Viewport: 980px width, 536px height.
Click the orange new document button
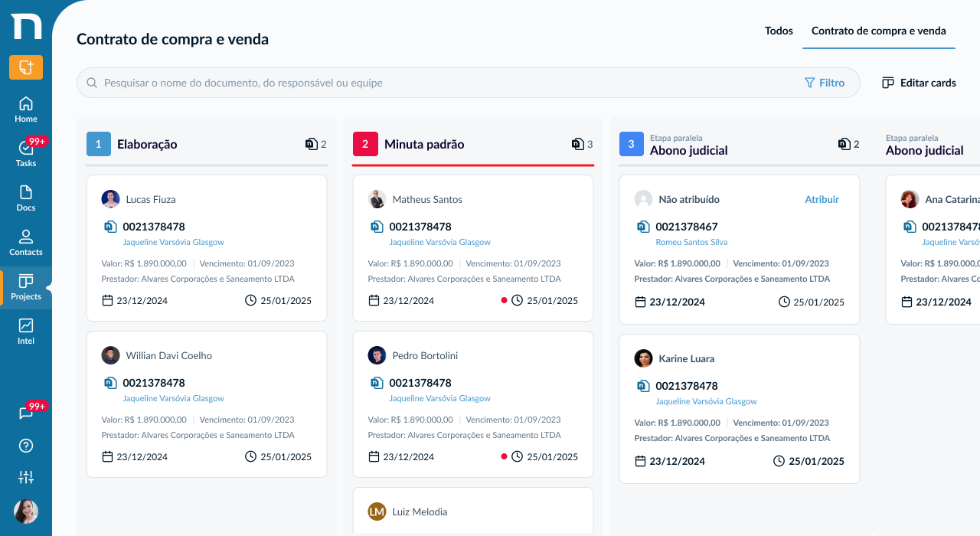point(26,67)
